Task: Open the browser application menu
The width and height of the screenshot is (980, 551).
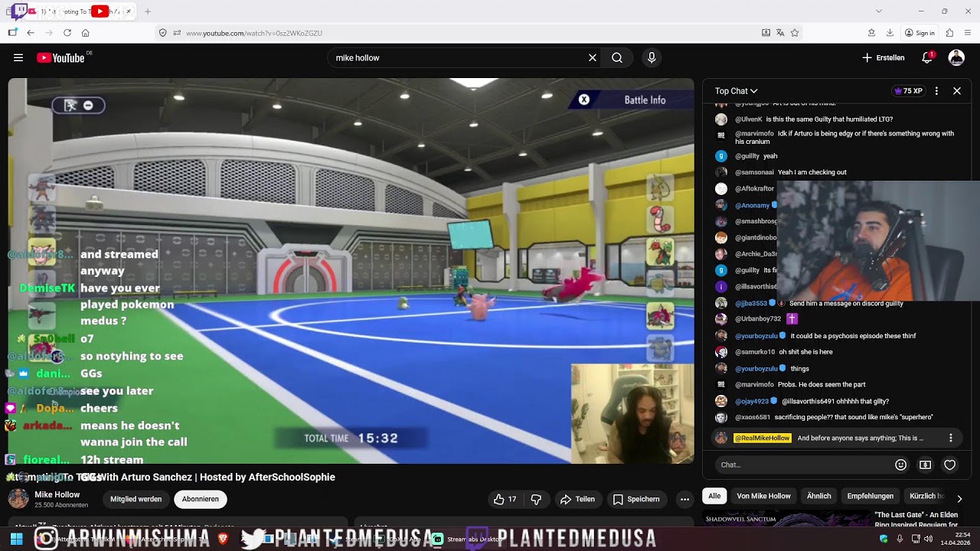Action: [x=968, y=33]
